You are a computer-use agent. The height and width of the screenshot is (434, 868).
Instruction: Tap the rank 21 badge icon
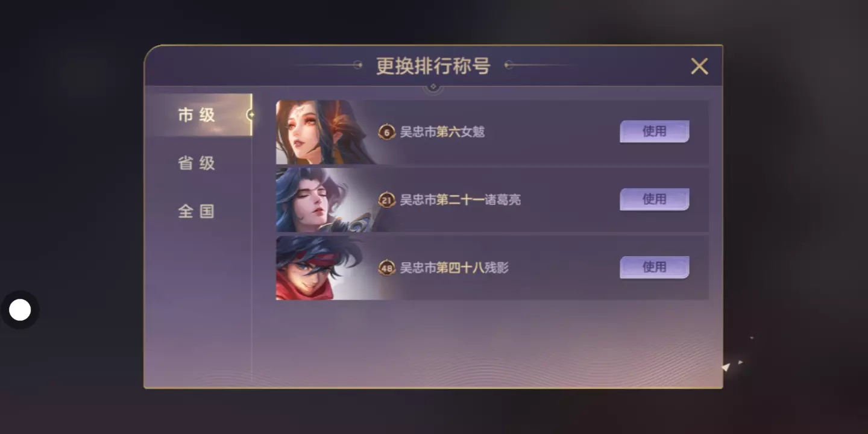[x=386, y=200]
